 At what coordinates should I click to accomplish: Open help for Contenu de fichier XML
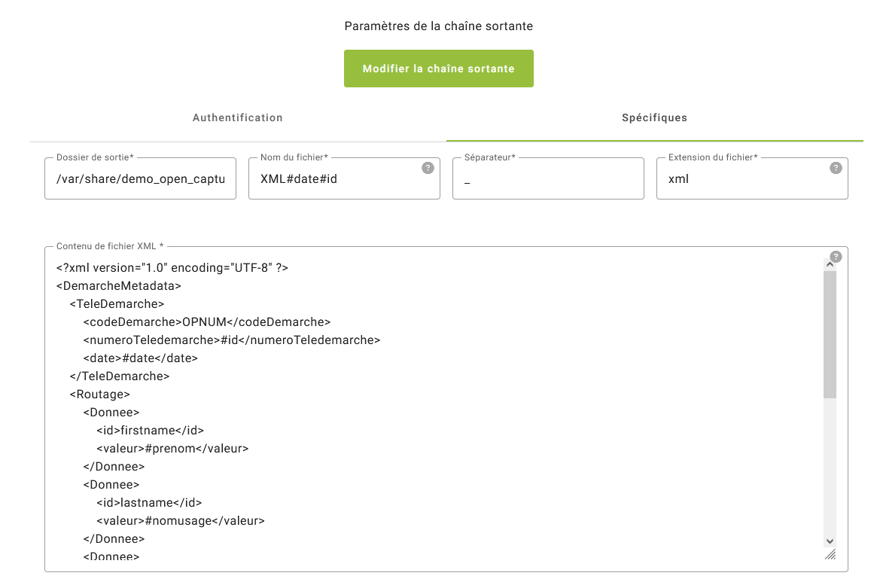836,257
